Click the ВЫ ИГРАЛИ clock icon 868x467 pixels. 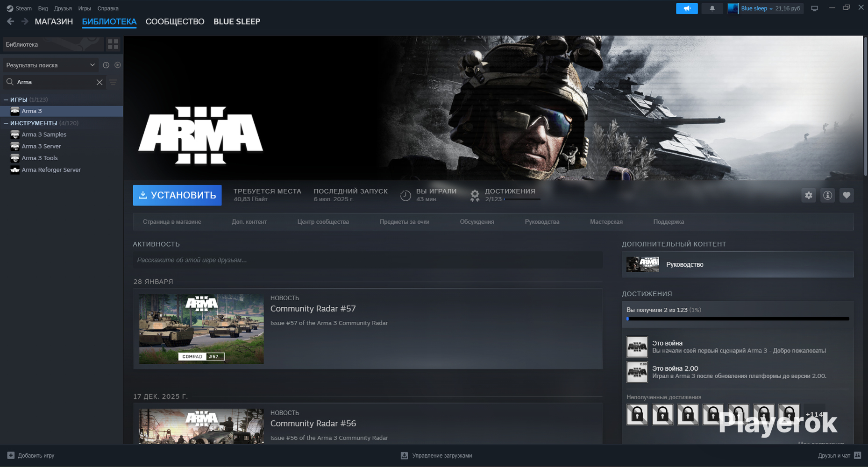tap(406, 195)
